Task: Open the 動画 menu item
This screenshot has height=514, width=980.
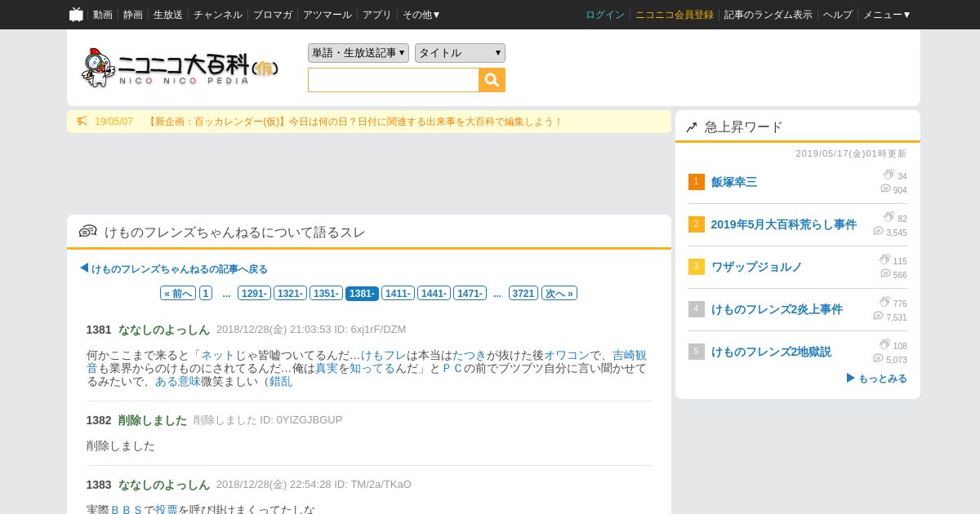Action: (103, 15)
